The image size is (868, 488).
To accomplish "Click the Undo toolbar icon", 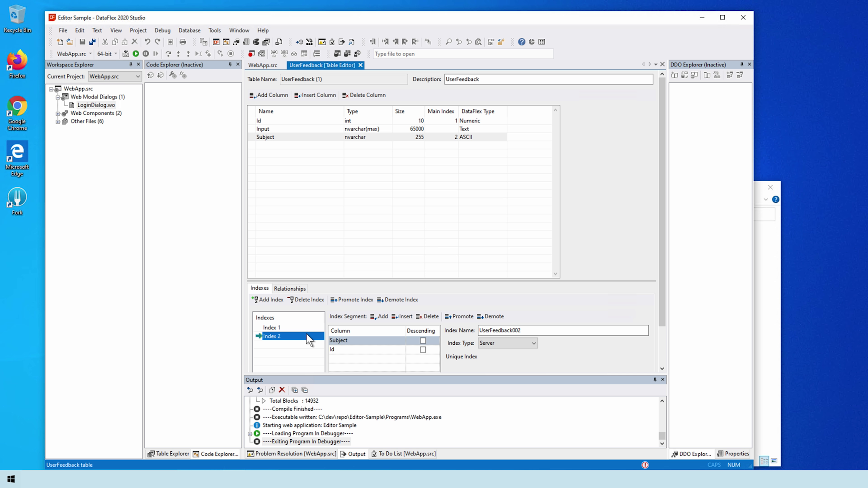I will click(x=147, y=42).
